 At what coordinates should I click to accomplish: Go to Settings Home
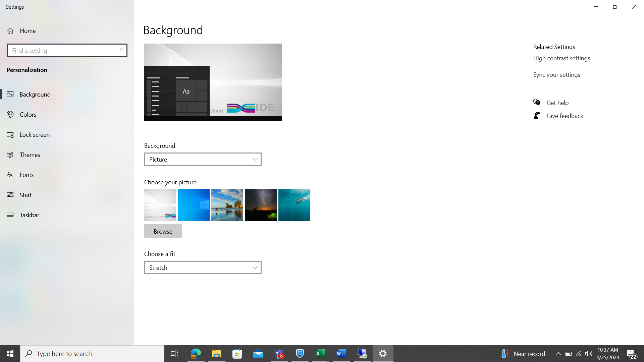click(x=28, y=31)
